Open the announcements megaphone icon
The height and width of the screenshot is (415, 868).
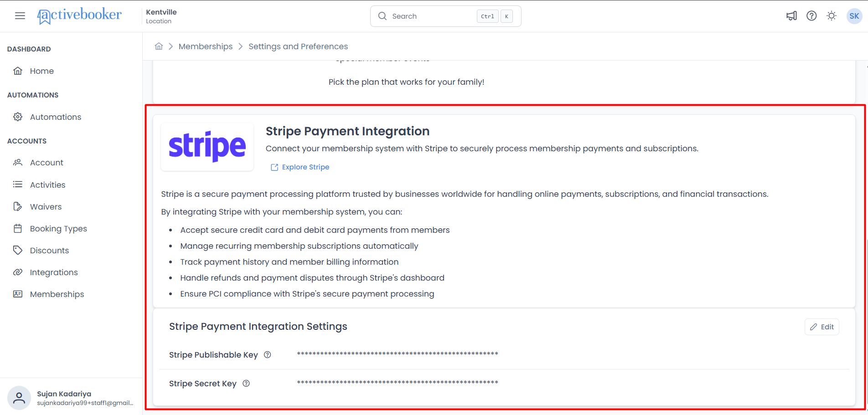(791, 16)
